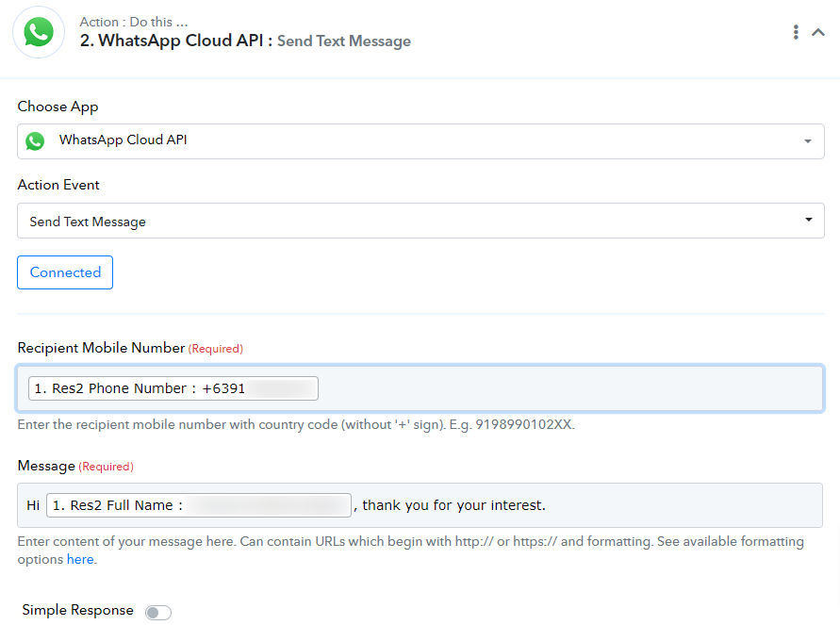The height and width of the screenshot is (625, 840).
Task: Open the formatting options 'here' link
Action: coord(80,559)
